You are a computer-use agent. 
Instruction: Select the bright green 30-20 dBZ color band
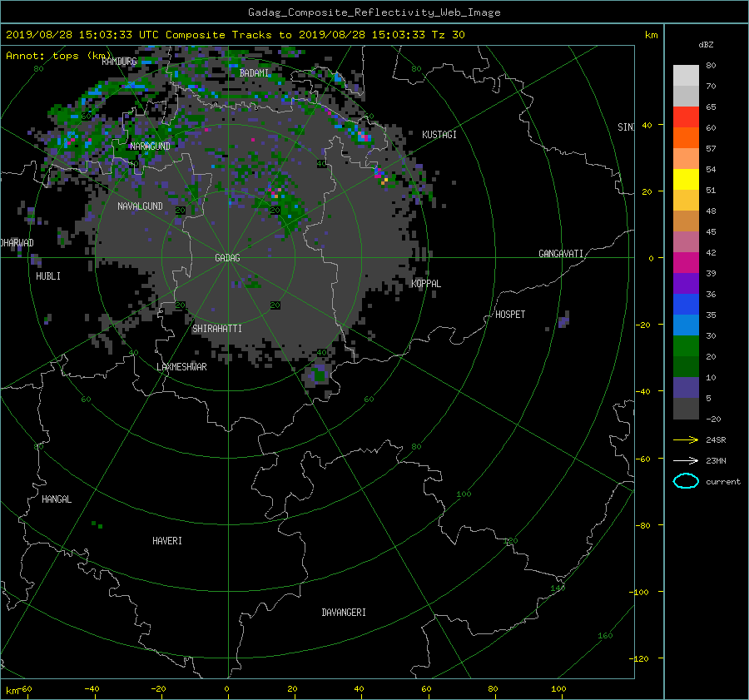pyautogui.click(x=686, y=346)
